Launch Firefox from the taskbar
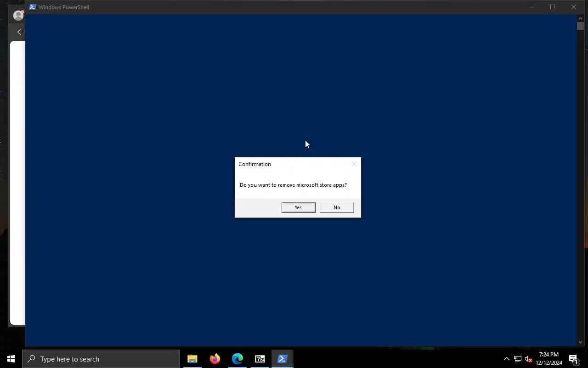The image size is (588, 368). coord(215,359)
